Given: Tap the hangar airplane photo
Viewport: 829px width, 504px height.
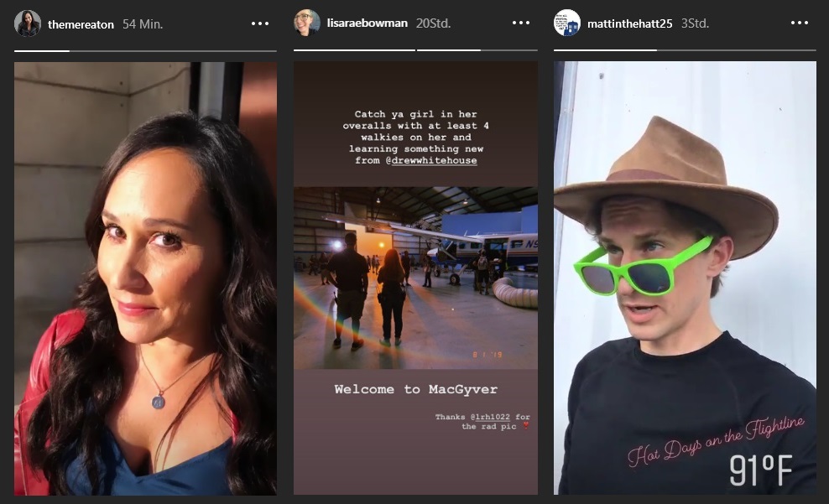Looking at the screenshot, I should click(415, 278).
